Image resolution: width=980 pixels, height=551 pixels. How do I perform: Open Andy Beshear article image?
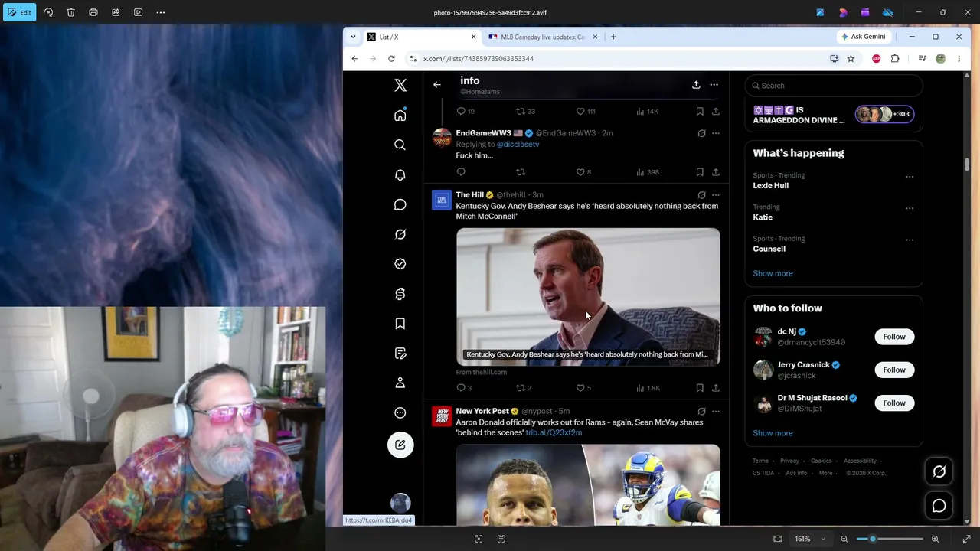[588, 297]
